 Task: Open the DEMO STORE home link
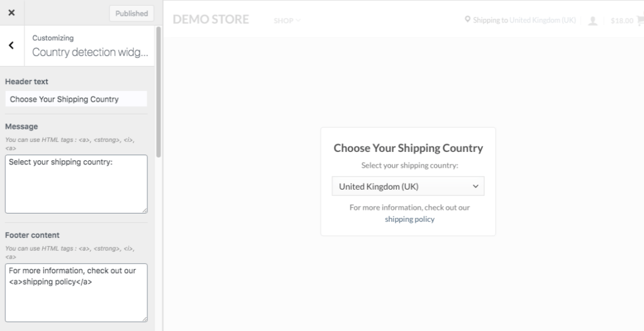tap(211, 19)
